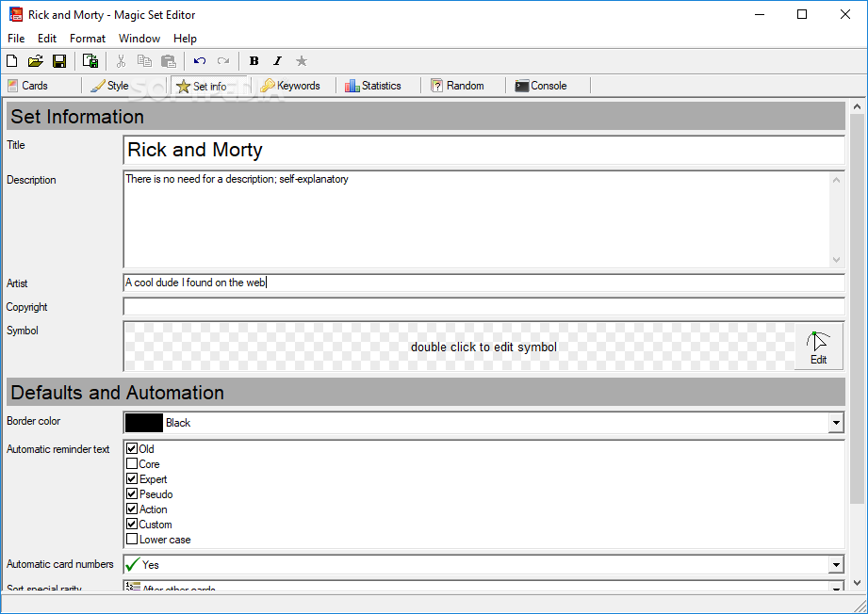Open the File menu
Image resolution: width=868 pixels, height=614 pixels.
click(x=16, y=39)
